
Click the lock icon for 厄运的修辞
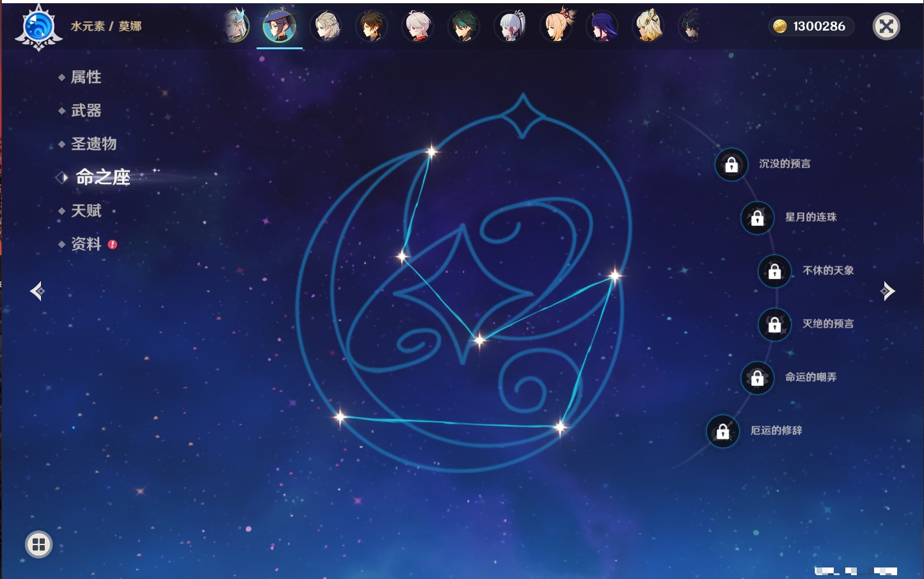[x=722, y=431]
